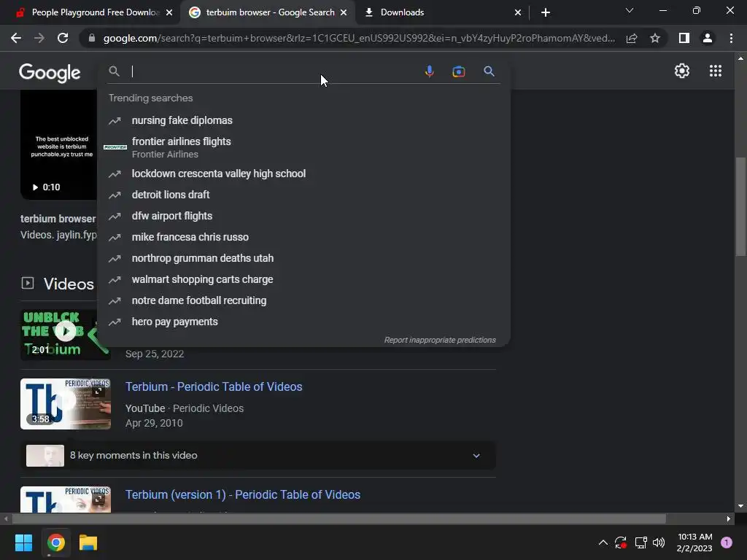Viewport: 747px width, 560px height.
Task: Click the horizontal page scrollbar
Action: coord(338,518)
